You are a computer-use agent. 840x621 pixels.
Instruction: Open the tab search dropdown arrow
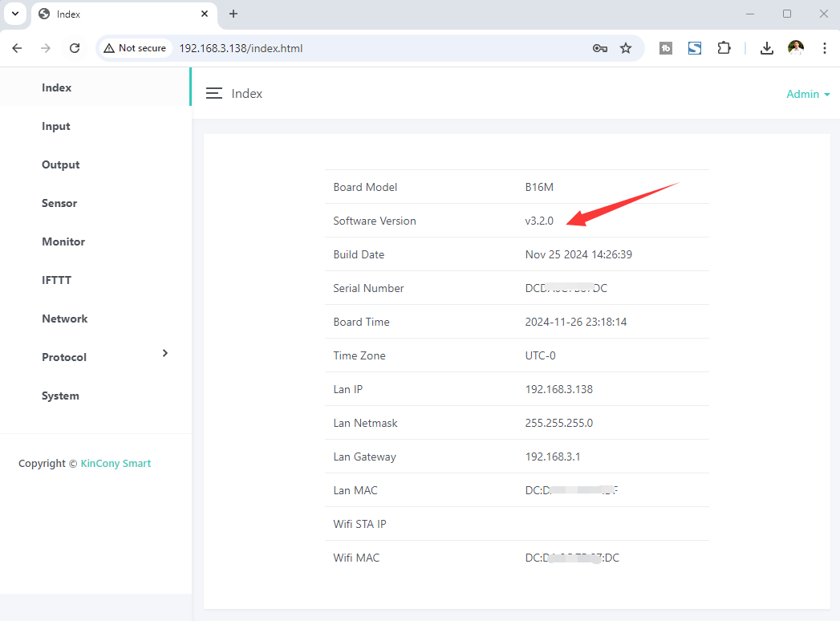14,14
